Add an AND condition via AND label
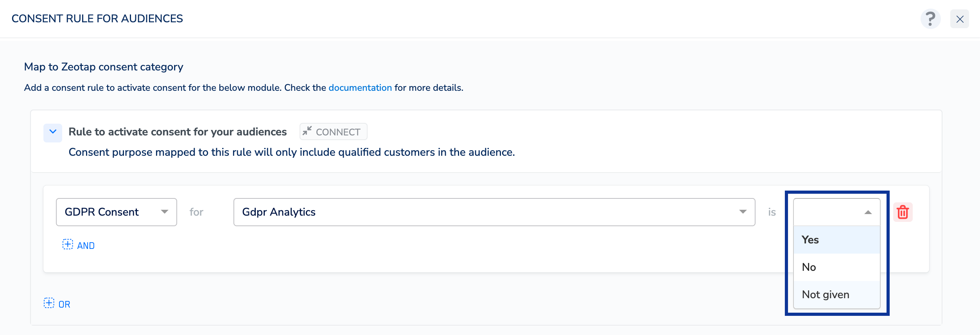Viewport: 980px width, 335px height. (x=86, y=246)
